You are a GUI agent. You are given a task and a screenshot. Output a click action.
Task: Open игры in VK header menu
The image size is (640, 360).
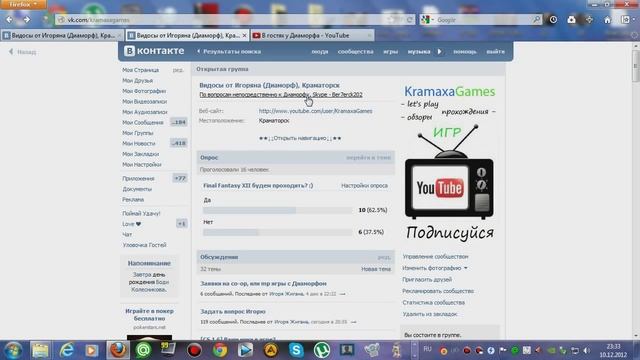[390, 51]
